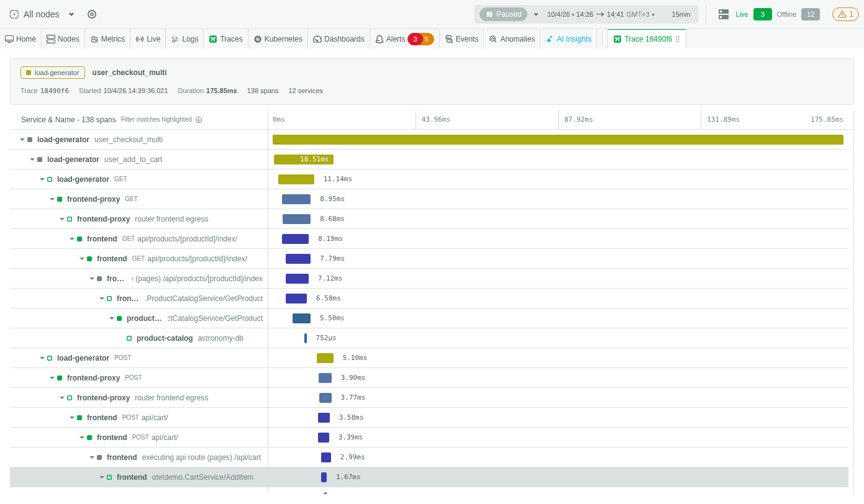Screen dimensions: 864x504
Task: Collapse the load-generator user_add_to_cart span
Action: pos(32,160)
